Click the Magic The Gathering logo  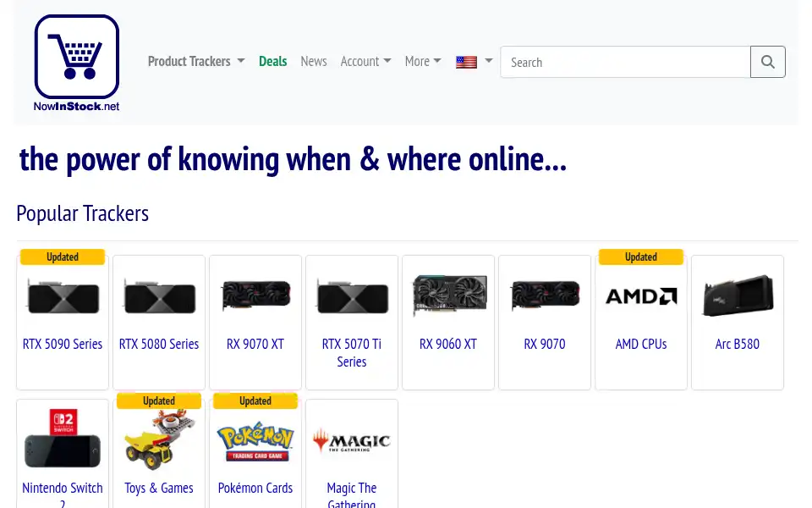(x=352, y=440)
